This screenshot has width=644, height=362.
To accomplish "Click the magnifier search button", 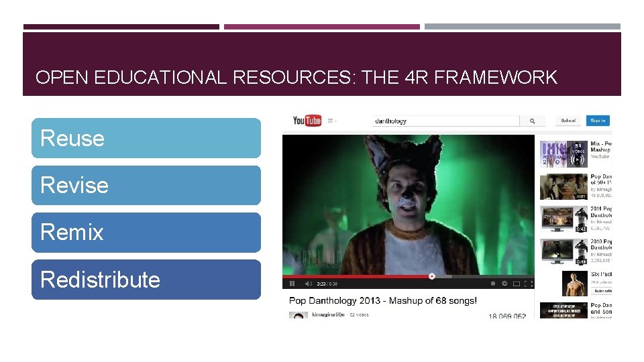I will click(532, 121).
